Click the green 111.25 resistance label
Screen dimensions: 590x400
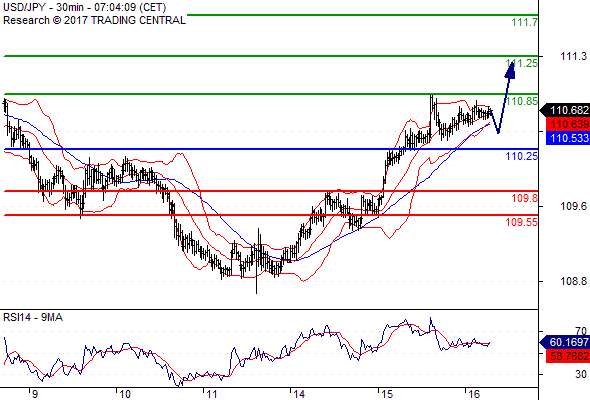pos(522,63)
